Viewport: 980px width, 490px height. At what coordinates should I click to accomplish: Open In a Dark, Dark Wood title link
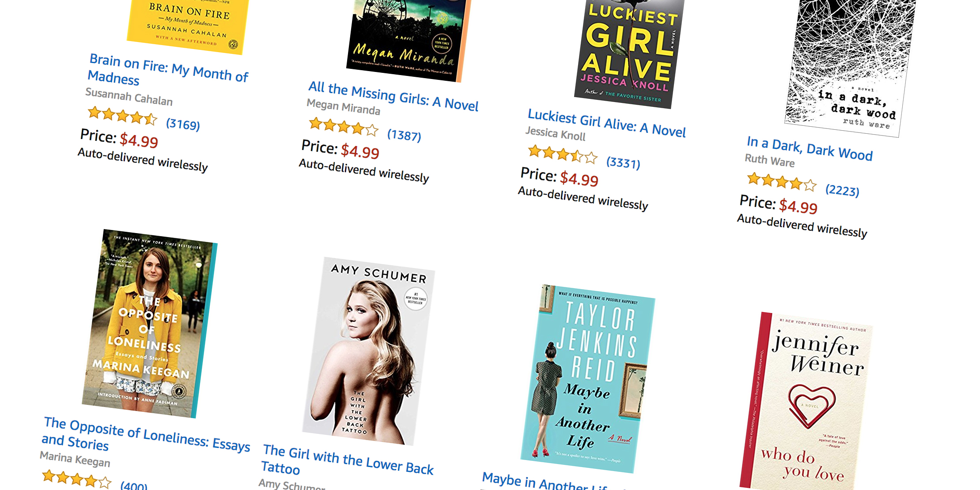pyautogui.click(x=810, y=148)
